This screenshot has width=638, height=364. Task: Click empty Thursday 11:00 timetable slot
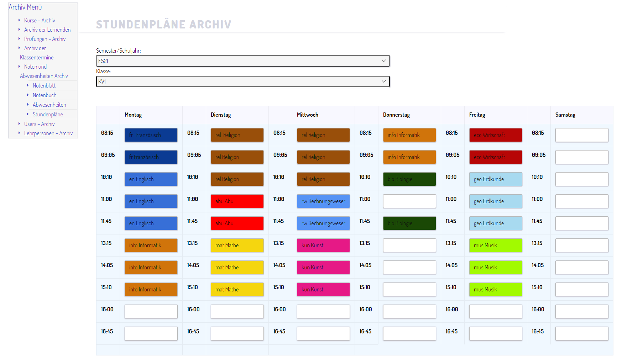tap(409, 201)
